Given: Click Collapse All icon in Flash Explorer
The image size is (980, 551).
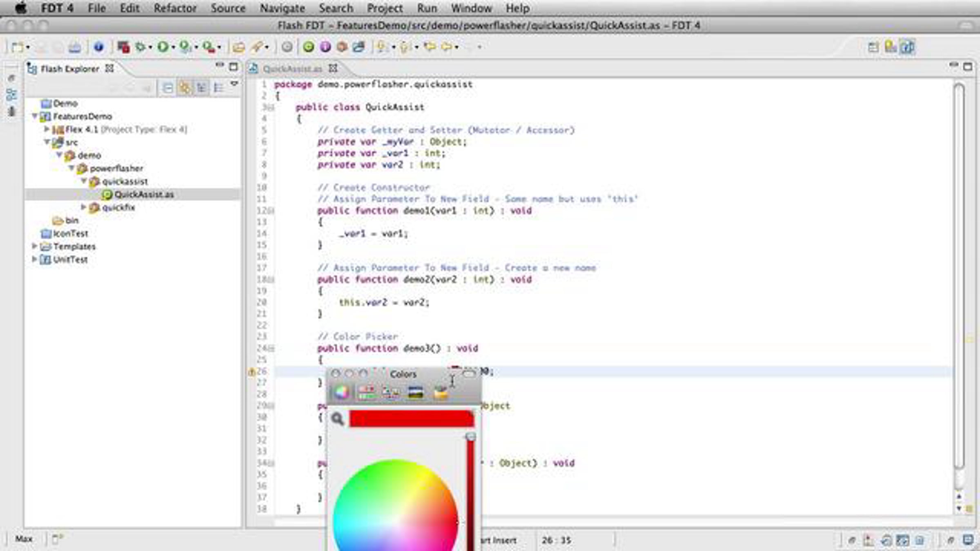Looking at the screenshot, I should (x=167, y=88).
